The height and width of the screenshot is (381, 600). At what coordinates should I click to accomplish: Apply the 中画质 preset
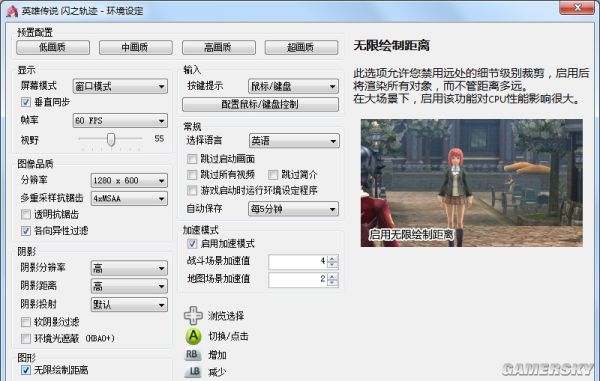click(x=136, y=47)
